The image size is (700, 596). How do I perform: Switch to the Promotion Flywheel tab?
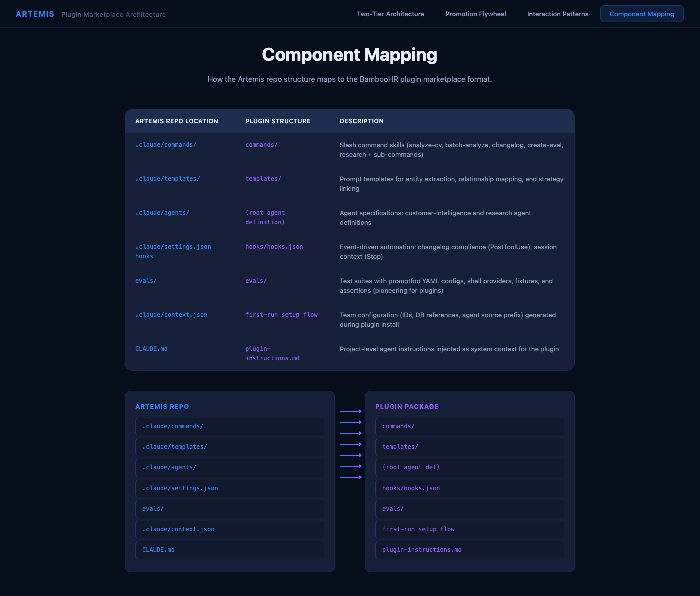click(476, 14)
